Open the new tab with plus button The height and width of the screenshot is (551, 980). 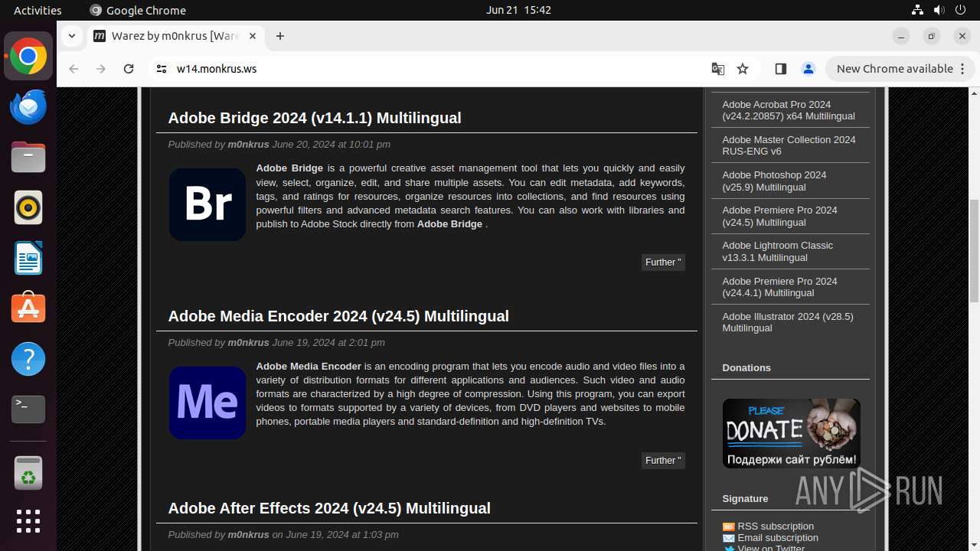[x=280, y=36]
